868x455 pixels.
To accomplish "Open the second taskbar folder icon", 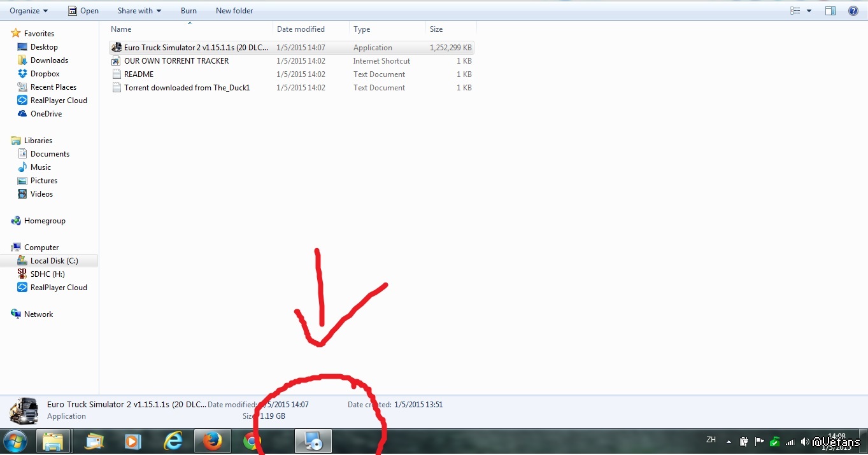I will (x=94, y=441).
